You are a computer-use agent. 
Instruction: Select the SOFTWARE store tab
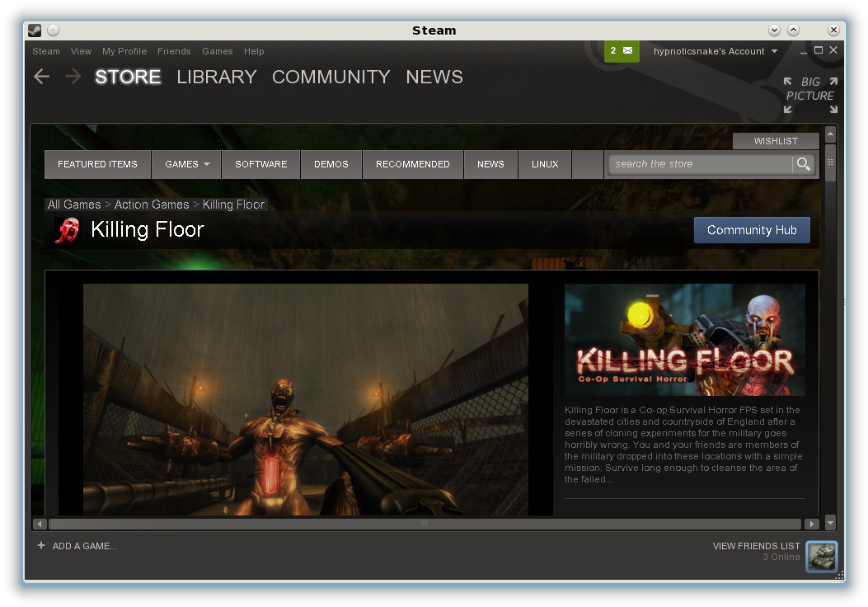260,164
